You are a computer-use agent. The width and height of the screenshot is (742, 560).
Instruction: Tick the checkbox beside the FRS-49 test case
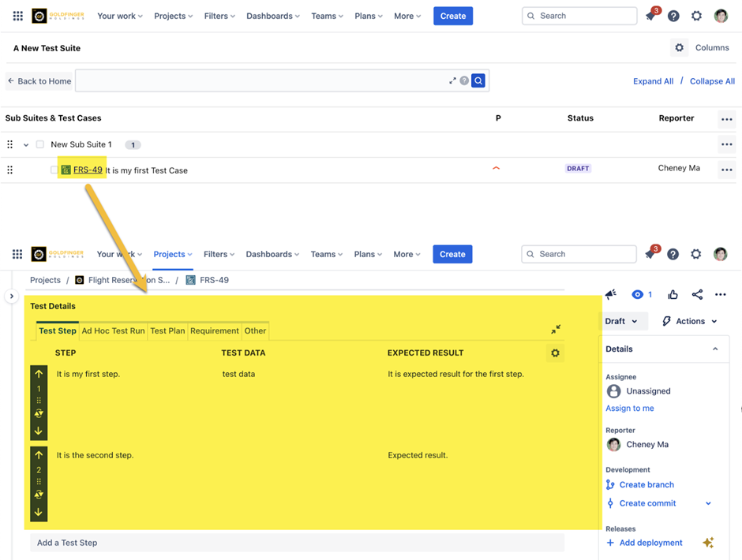pos(54,170)
